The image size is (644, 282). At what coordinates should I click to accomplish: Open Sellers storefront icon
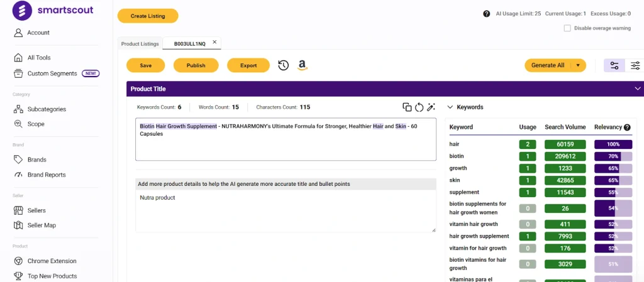[x=18, y=210]
